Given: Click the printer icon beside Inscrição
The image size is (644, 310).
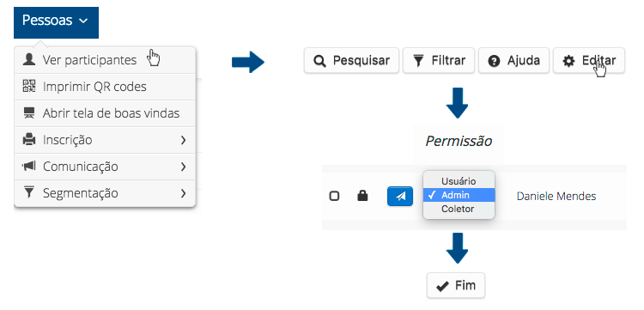Looking at the screenshot, I should point(29,140).
